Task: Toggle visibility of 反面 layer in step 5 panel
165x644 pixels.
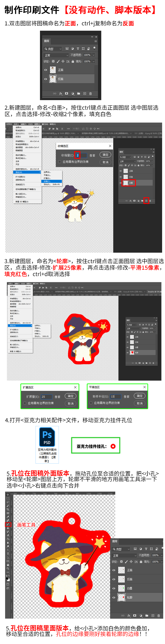Action: (x=114, y=579)
